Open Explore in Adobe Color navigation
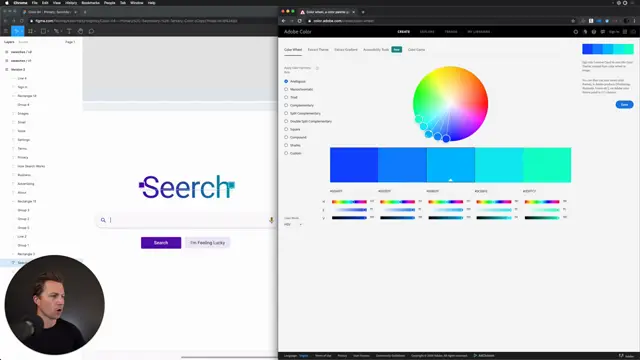 (x=427, y=32)
